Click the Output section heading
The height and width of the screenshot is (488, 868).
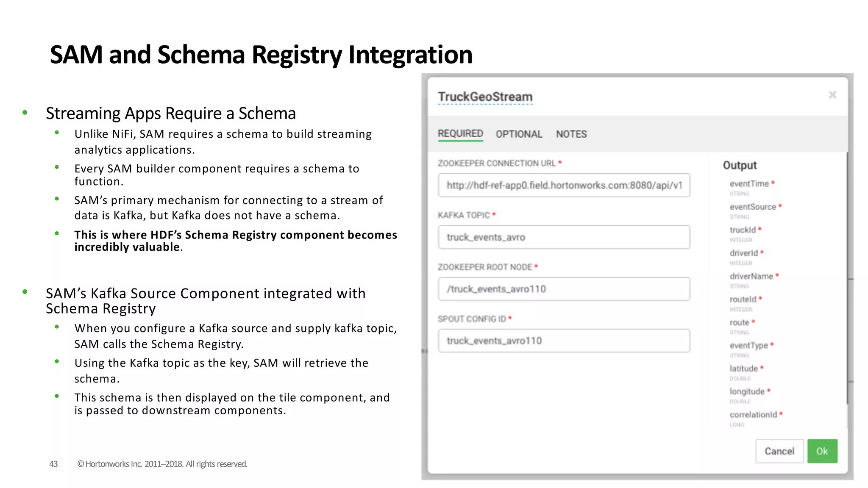point(740,165)
